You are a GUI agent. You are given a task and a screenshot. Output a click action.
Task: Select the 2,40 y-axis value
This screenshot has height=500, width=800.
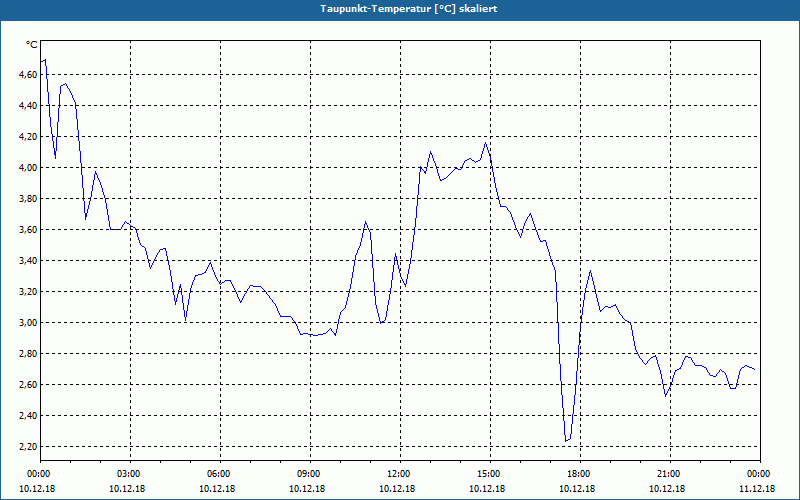tap(28, 416)
